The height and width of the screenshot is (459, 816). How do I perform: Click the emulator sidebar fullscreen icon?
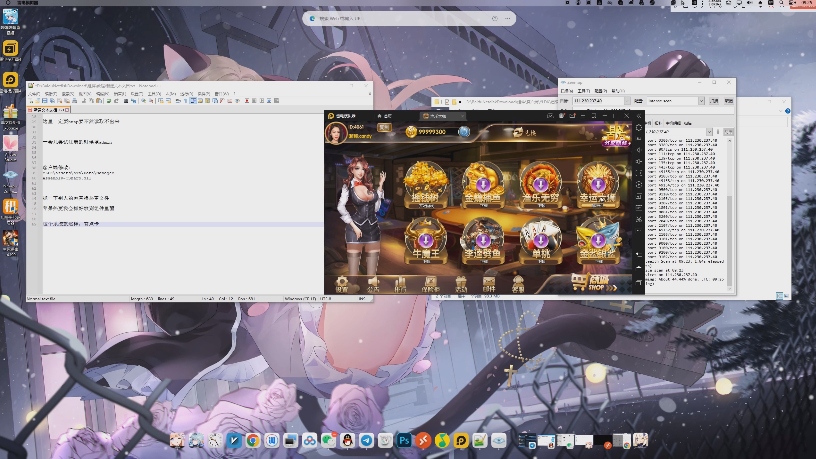639,172
